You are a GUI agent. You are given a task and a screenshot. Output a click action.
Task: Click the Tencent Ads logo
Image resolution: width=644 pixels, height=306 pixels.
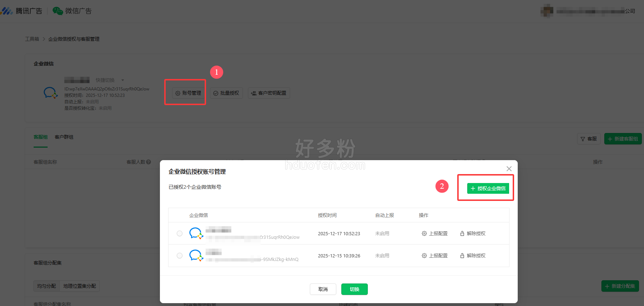21,11
